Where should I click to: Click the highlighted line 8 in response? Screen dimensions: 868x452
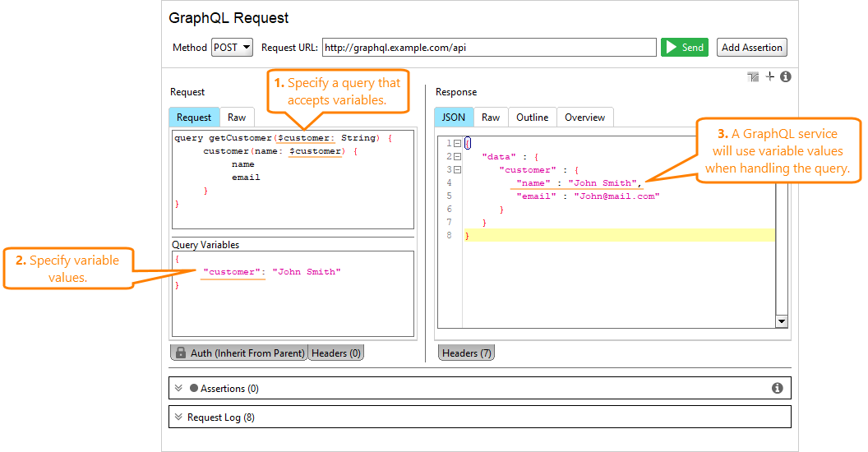tap(619, 235)
